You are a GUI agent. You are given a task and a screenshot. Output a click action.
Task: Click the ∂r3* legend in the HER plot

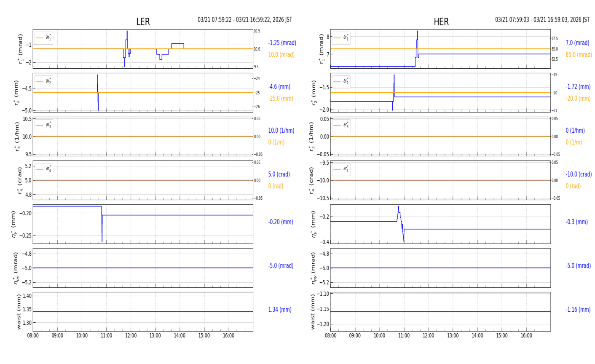pyautogui.click(x=341, y=126)
